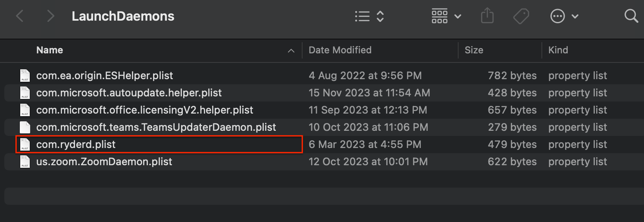The image size is (644, 222).
Task: Sort by Size column header
Action: point(474,50)
